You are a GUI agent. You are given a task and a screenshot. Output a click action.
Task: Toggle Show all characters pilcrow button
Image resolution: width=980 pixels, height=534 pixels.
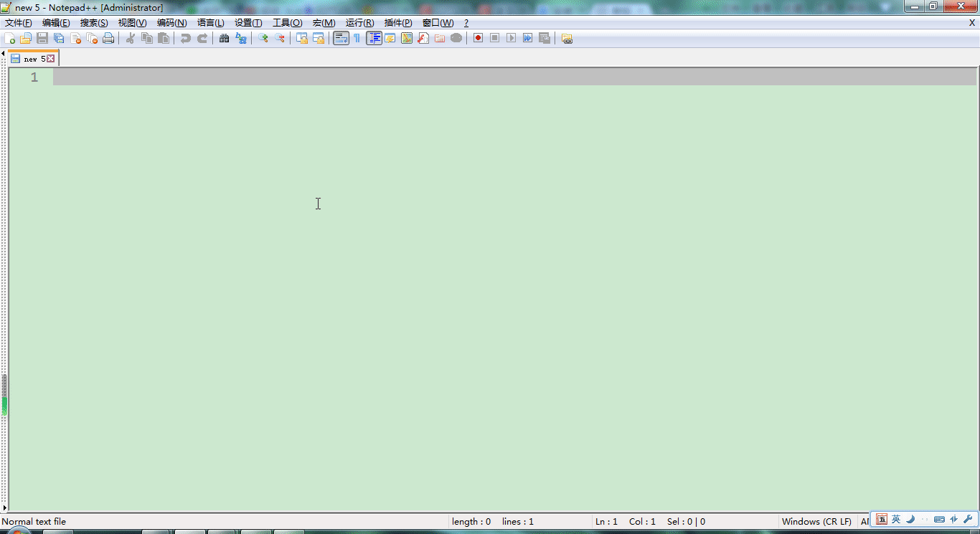coord(357,38)
